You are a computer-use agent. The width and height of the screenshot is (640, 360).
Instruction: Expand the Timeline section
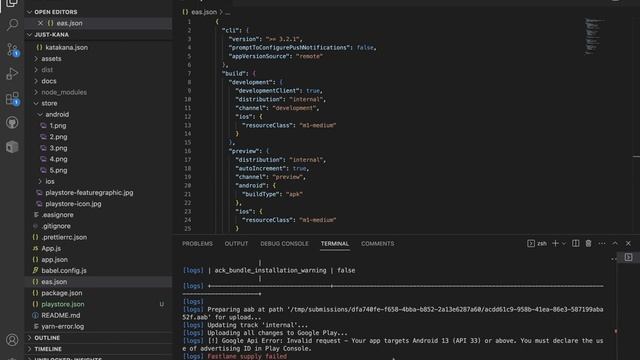coord(98,349)
